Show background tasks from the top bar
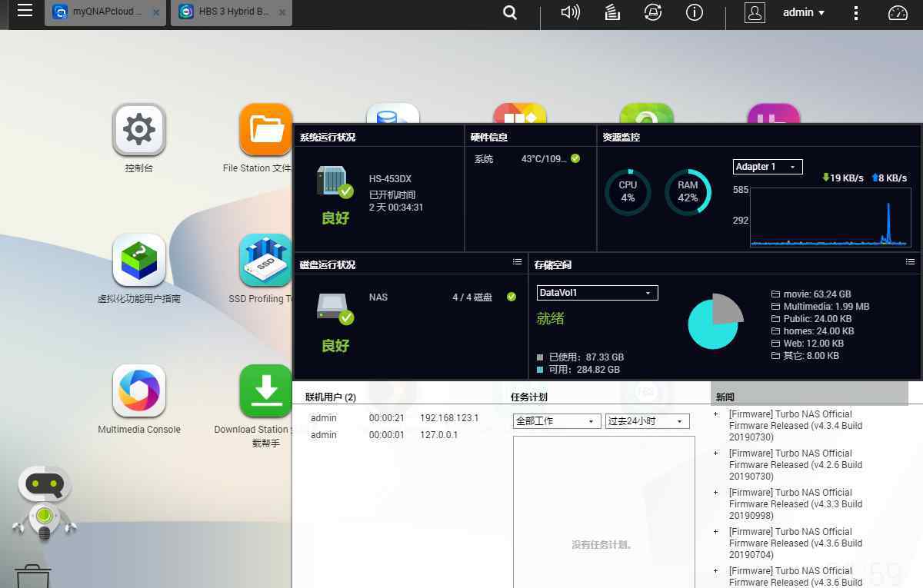The image size is (923, 588). click(x=612, y=12)
